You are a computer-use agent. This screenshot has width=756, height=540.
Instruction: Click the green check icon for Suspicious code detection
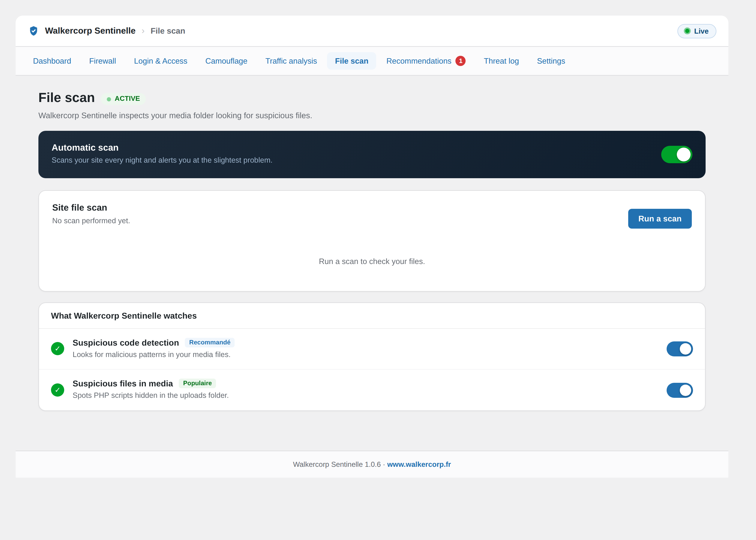58,349
